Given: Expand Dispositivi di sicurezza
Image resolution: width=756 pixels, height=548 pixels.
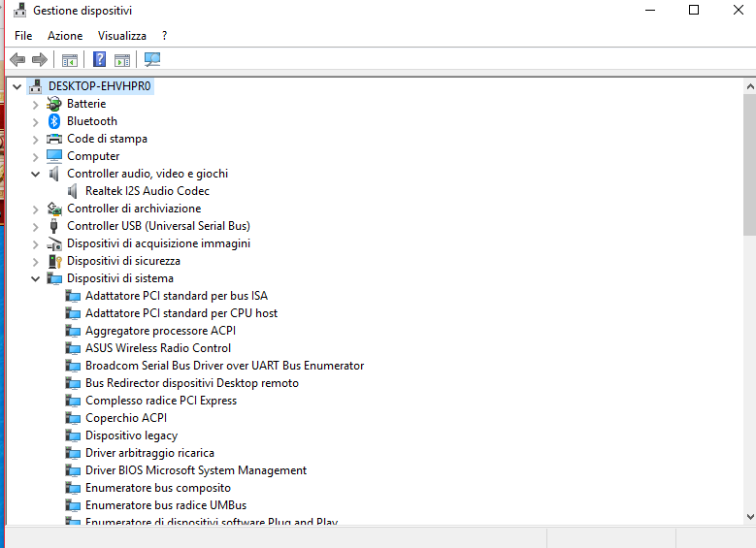Looking at the screenshot, I should tap(35, 261).
